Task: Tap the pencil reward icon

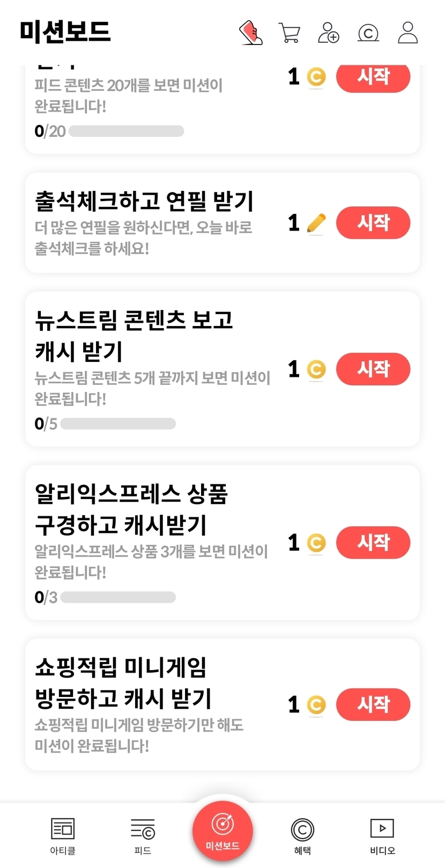Action: 316,223
